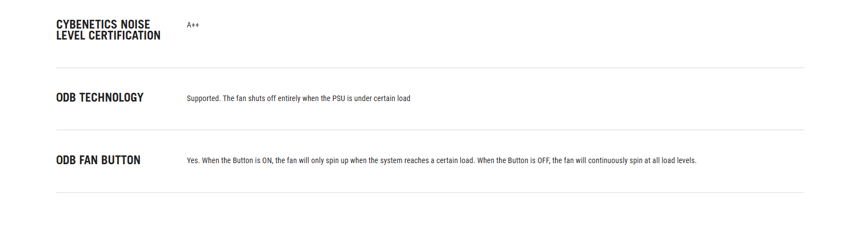Click the word "ON" in fan button text

coord(267,161)
